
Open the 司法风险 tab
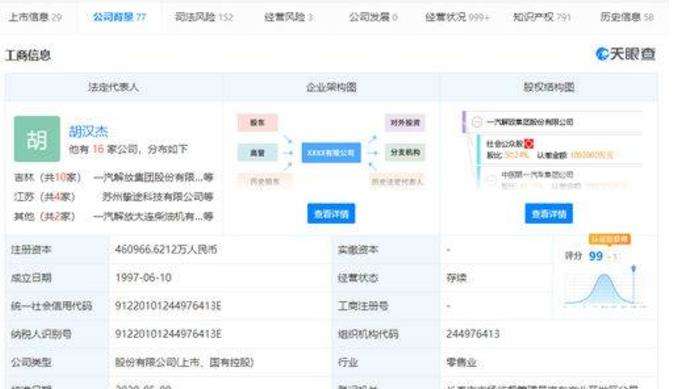(204, 17)
